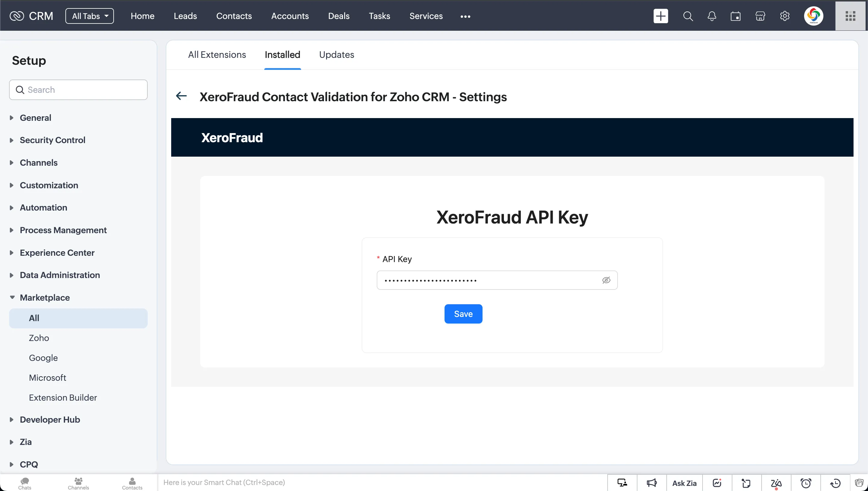Open the calendar icon in header
The width and height of the screenshot is (868, 491).
tap(736, 16)
